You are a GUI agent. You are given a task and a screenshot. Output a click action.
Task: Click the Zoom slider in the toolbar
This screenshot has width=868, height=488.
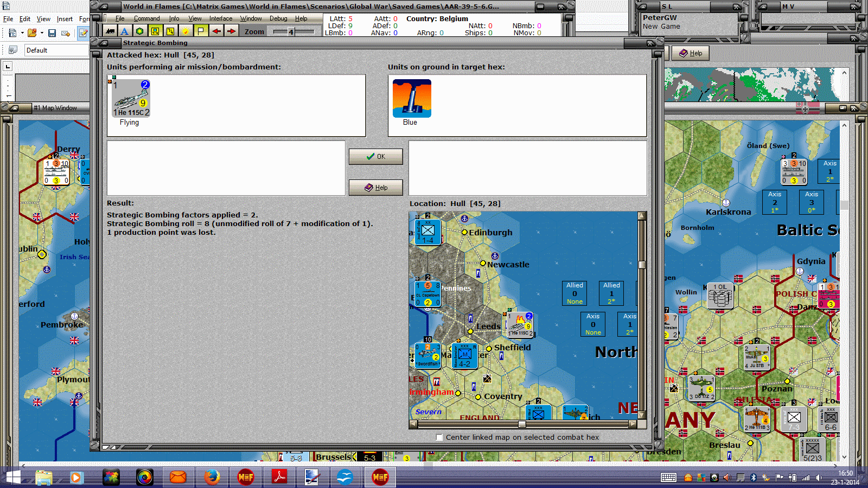click(x=293, y=31)
